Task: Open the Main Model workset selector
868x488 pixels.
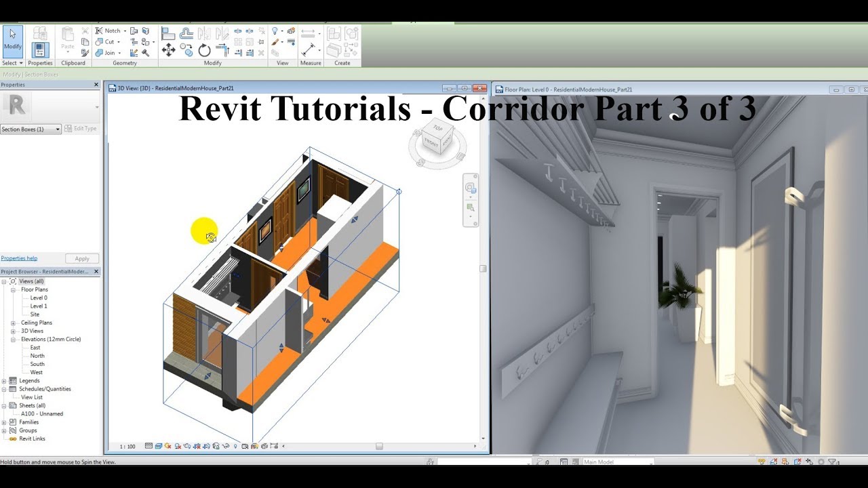Action: click(x=617, y=462)
